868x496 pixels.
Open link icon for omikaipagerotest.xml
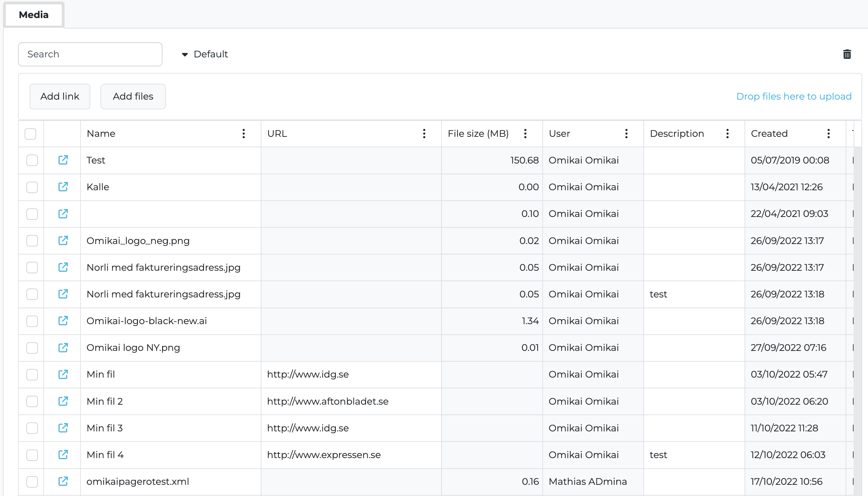coord(63,481)
